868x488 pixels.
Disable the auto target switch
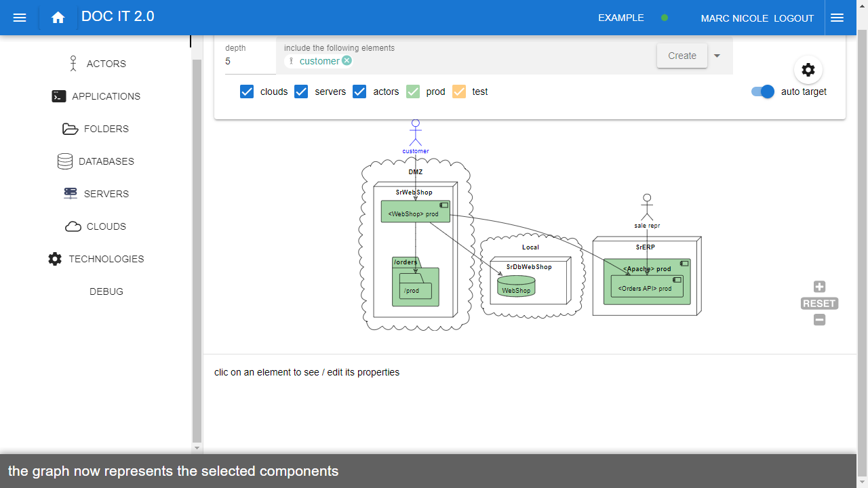763,91
